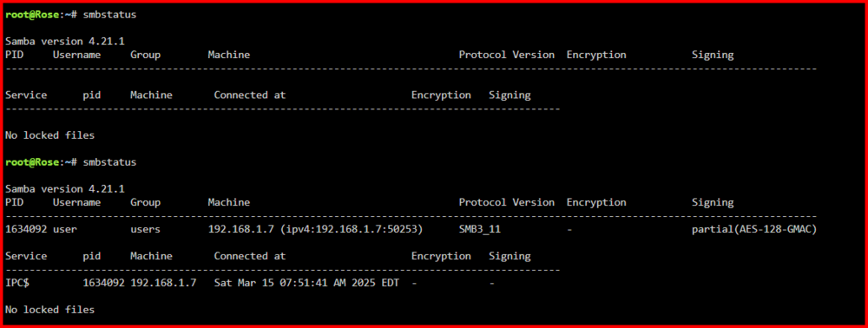Click the ipv4:192.168.1.7:50253 address text
The width and height of the screenshot is (868, 328).
(x=351, y=229)
